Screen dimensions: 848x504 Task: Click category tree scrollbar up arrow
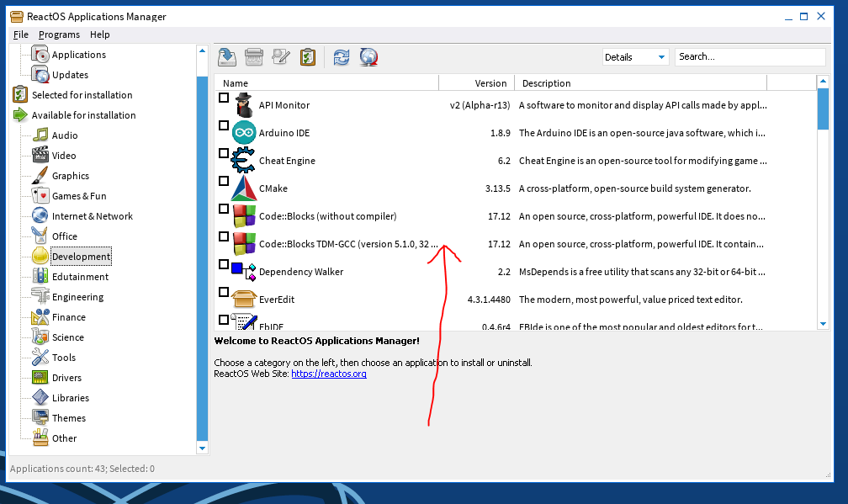tap(202, 50)
